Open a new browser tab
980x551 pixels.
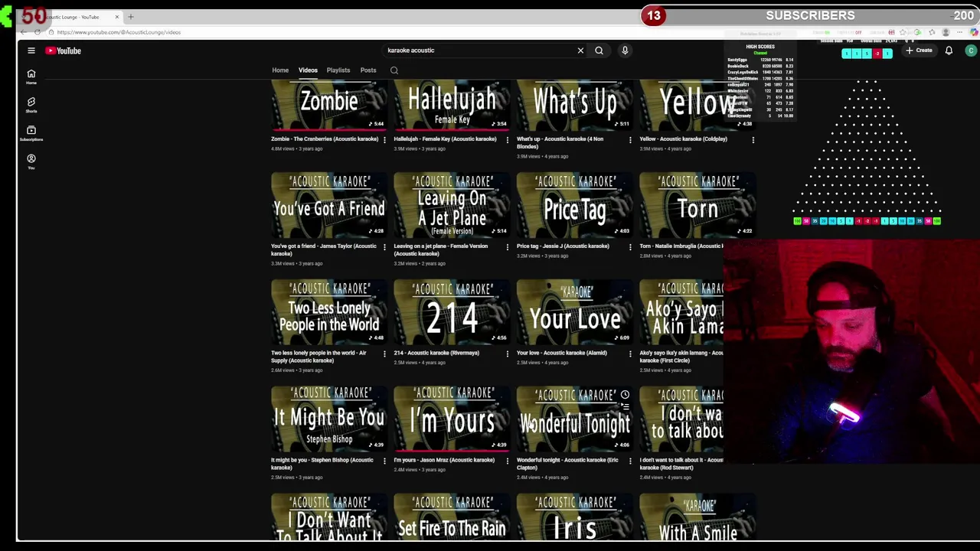tap(131, 17)
